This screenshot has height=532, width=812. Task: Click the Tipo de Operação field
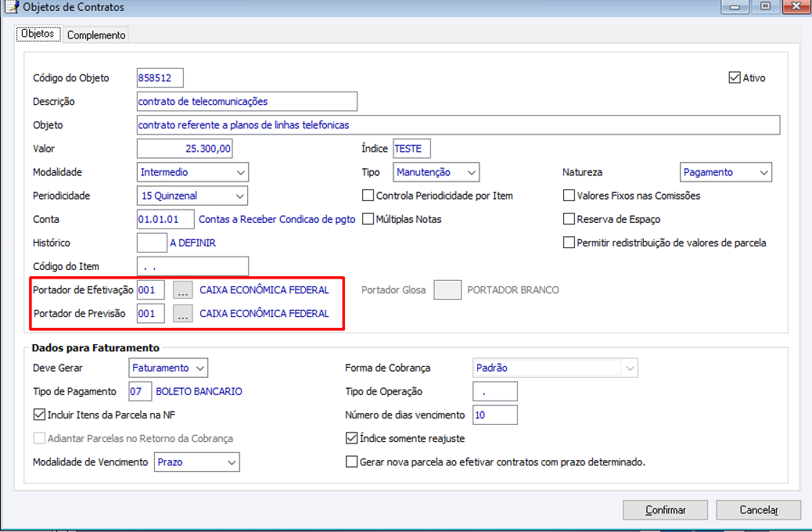point(495,391)
